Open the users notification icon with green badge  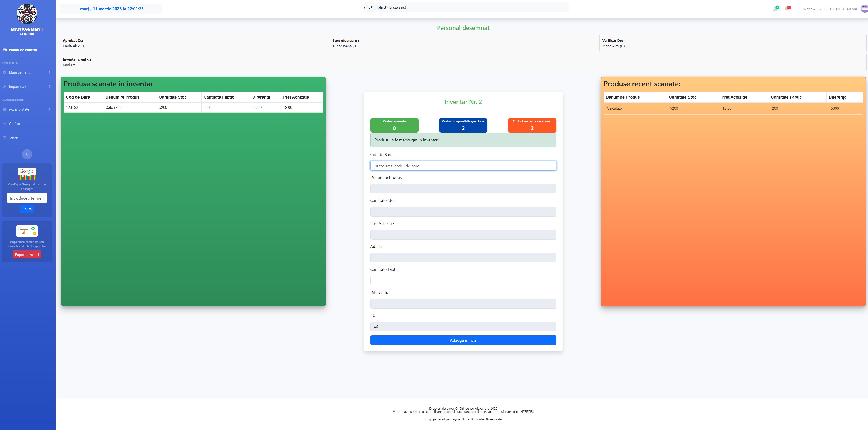776,8
